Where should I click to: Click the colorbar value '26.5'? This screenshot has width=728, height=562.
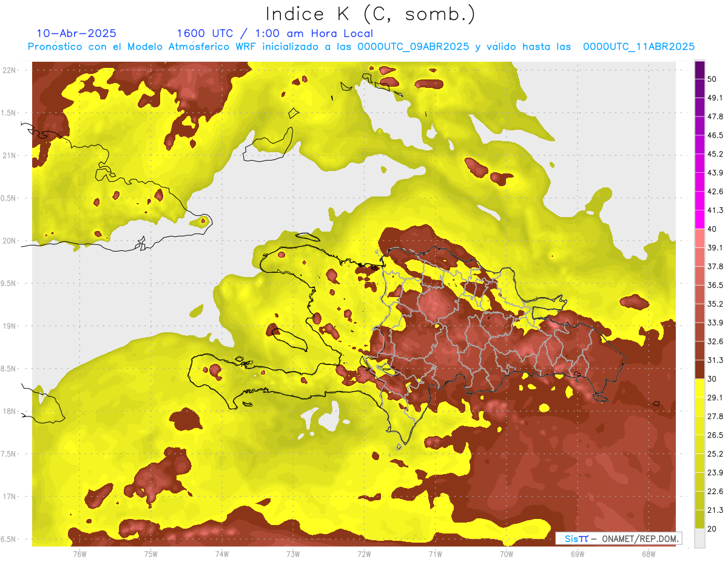(x=715, y=435)
